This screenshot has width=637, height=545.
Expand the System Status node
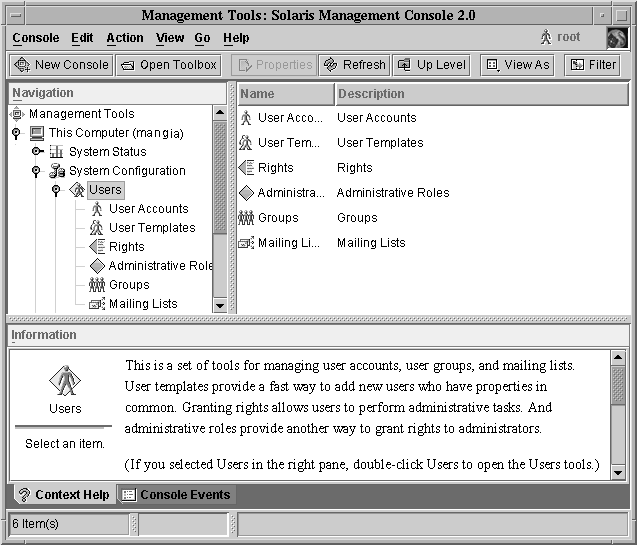point(37,152)
